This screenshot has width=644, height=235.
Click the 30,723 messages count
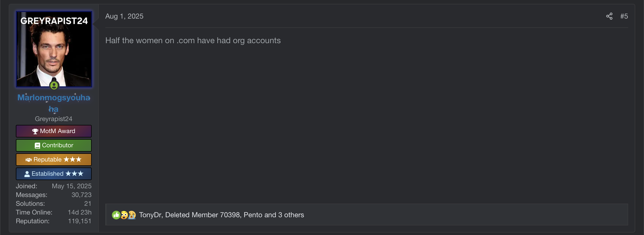click(81, 195)
